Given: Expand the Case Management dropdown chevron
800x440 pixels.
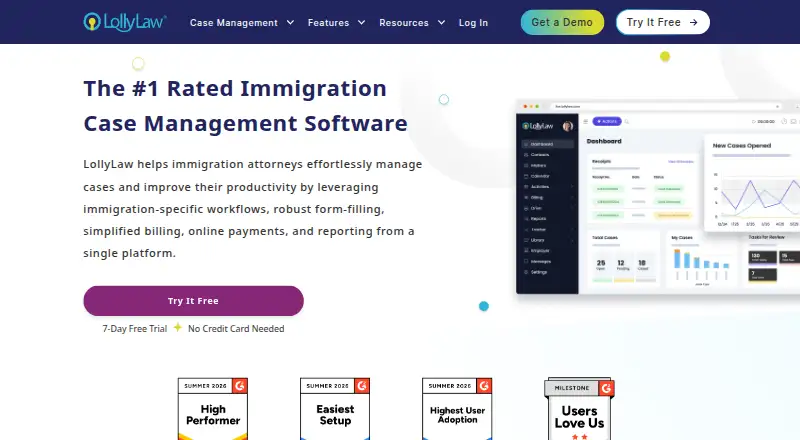Looking at the screenshot, I should [290, 22].
